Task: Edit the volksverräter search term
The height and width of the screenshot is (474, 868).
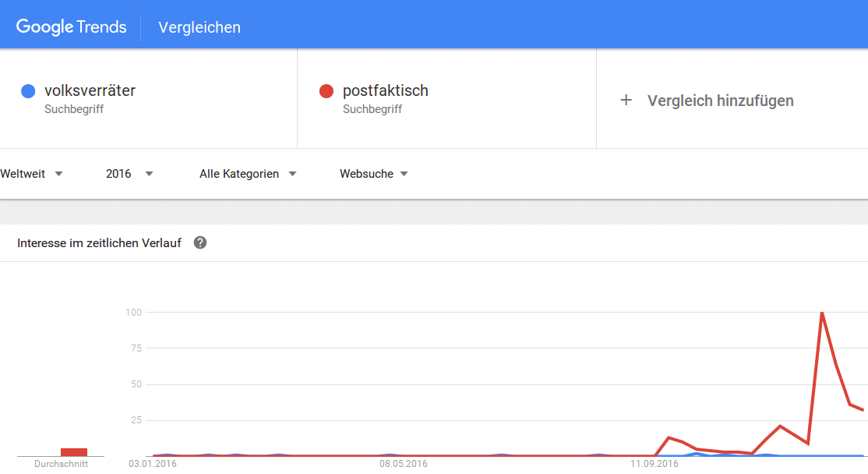Action: click(x=90, y=90)
